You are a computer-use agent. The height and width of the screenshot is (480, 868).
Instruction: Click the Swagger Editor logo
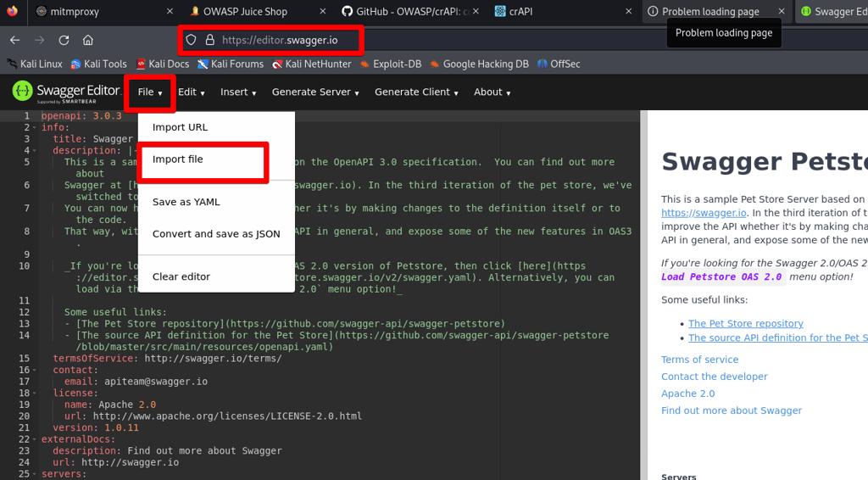pyautogui.click(x=66, y=92)
